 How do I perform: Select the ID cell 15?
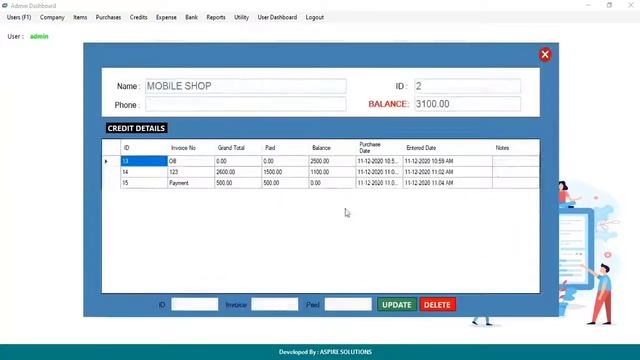[144, 183]
